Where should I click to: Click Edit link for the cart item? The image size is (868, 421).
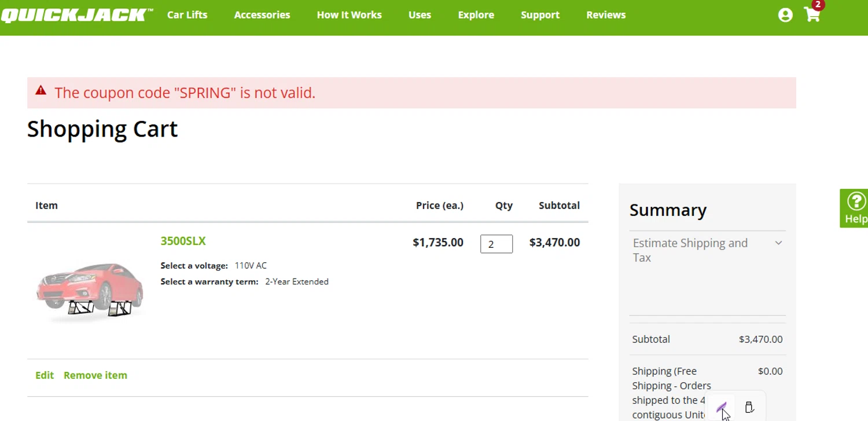pos(45,375)
